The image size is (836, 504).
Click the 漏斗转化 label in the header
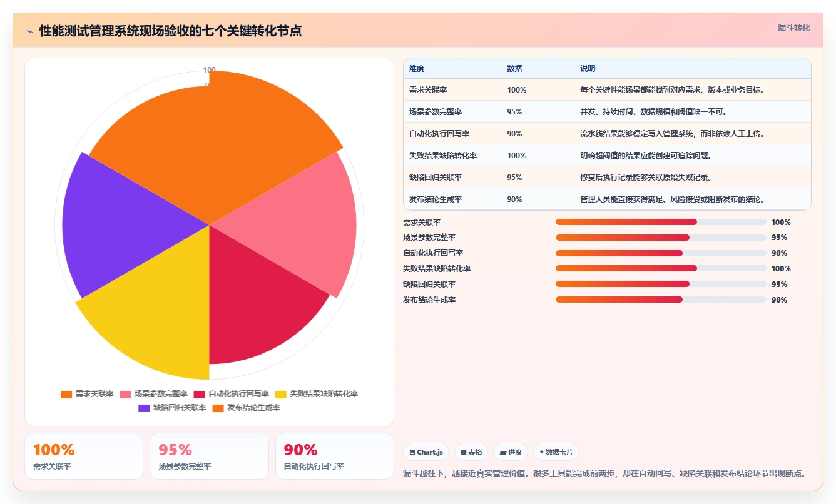coord(793,28)
